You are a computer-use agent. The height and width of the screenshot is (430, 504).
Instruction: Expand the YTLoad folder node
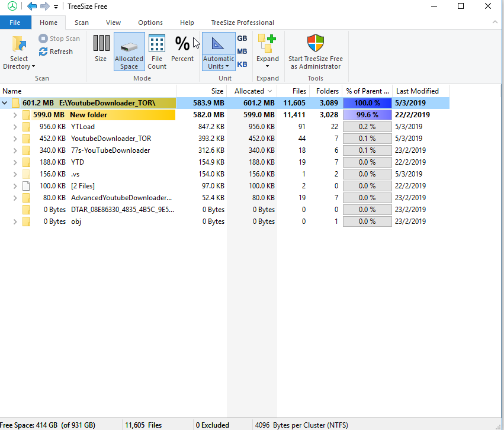(15, 127)
